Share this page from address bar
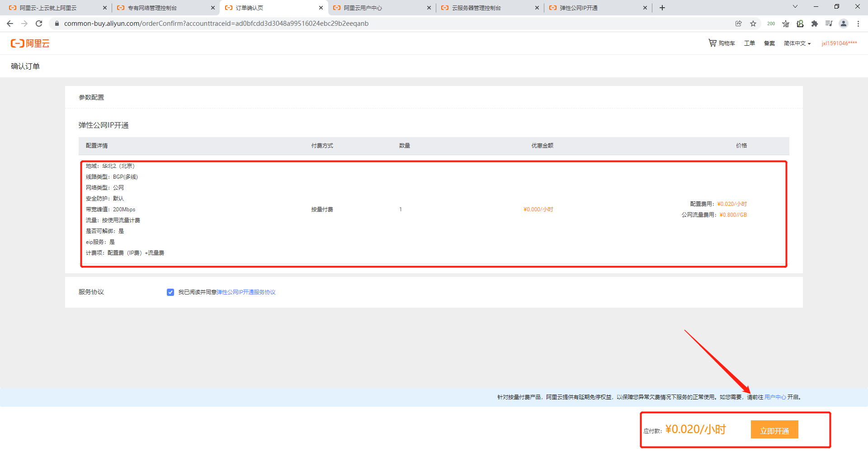 coord(739,24)
